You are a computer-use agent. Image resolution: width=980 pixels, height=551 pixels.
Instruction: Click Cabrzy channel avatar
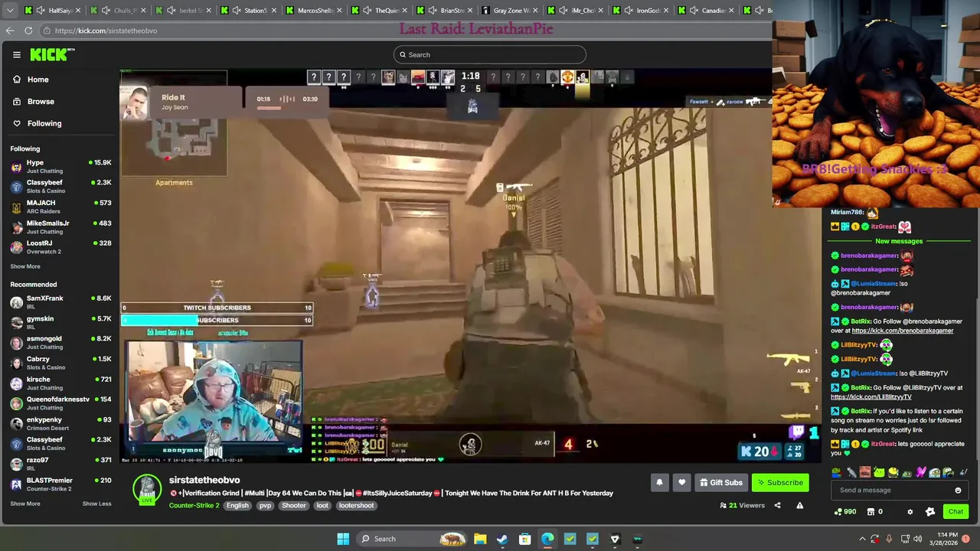pyautogui.click(x=16, y=363)
